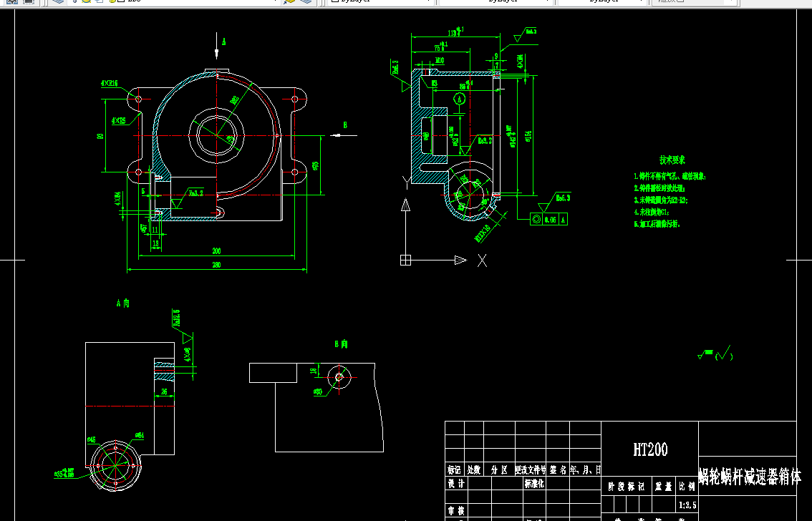The height and width of the screenshot is (521, 812).
Task: Click the 119 dimension in section view
Action: coord(454,32)
